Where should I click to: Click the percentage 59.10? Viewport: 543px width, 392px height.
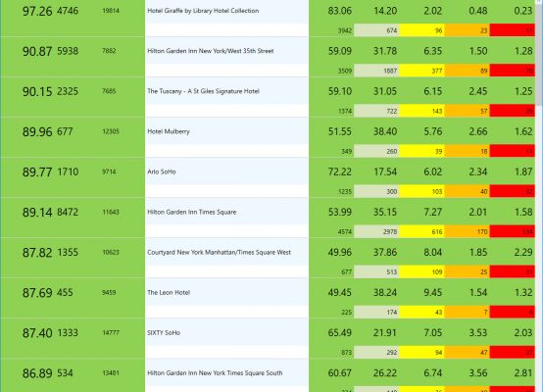[340, 91]
